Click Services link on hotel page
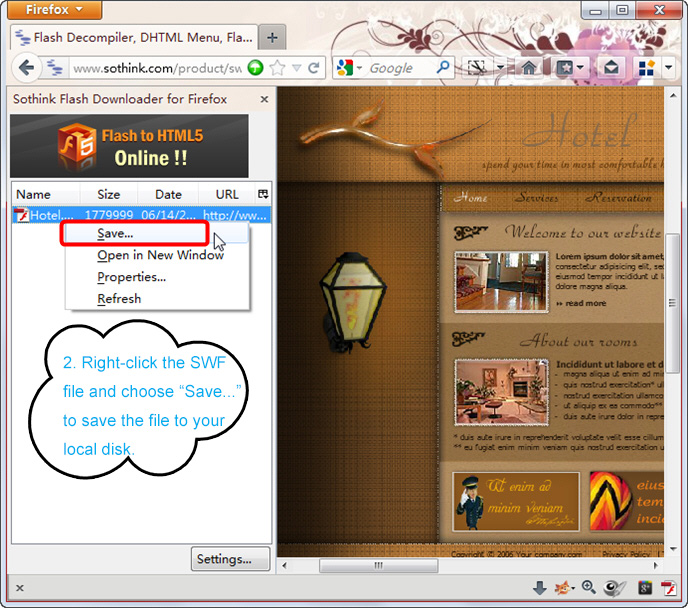Screen dimensions: 688x608 click(536, 198)
